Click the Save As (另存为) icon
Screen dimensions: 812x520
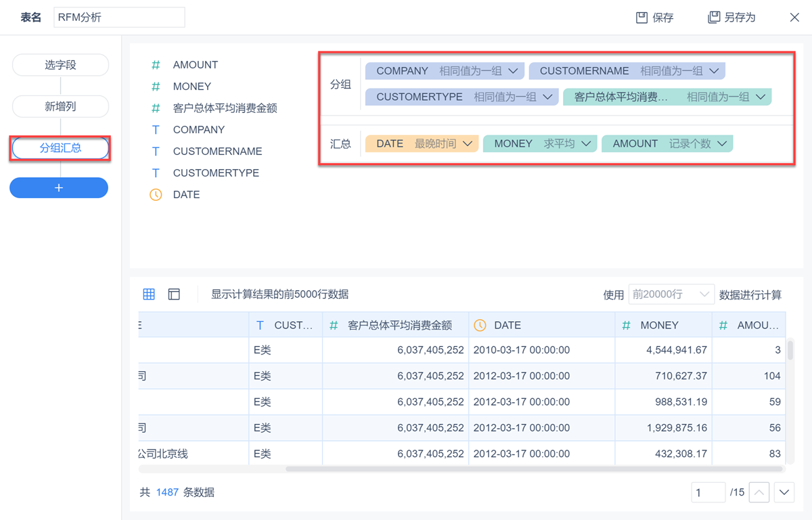click(714, 18)
